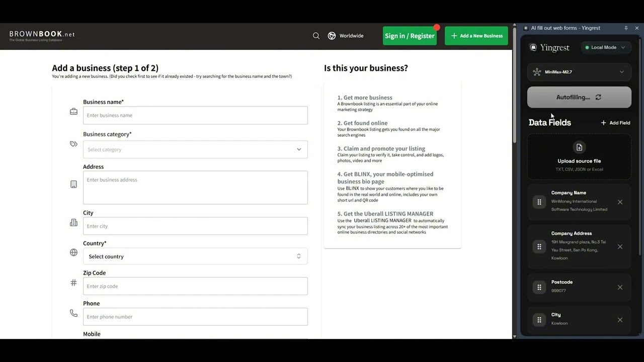Click the MiniMax model network icon
Viewport: 644px width, 362px height.
[x=537, y=72]
